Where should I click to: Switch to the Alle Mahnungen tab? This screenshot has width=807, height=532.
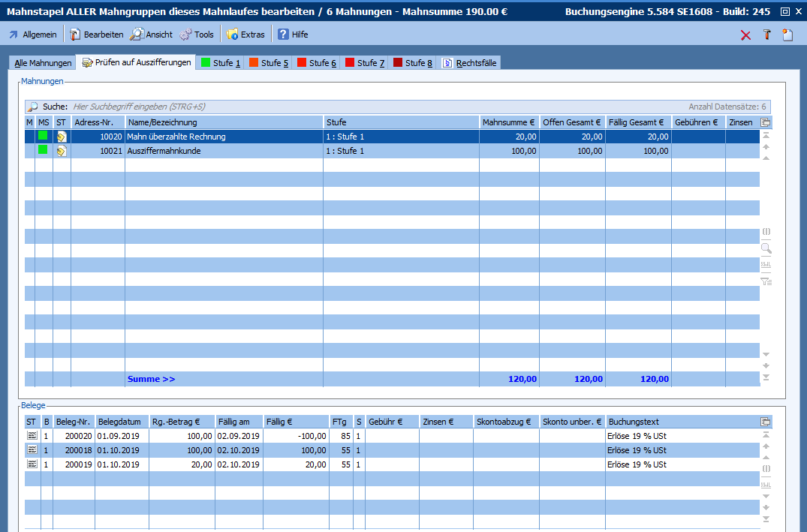[43, 63]
